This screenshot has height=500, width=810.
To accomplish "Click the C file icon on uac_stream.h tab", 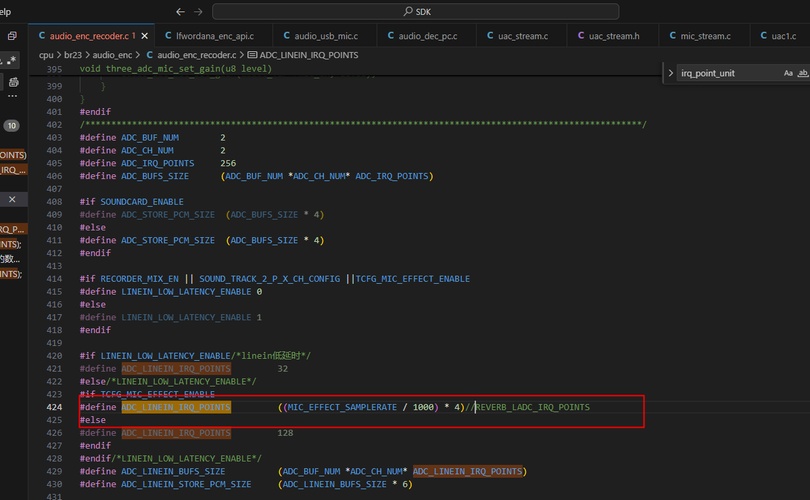I will tap(581, 36).
